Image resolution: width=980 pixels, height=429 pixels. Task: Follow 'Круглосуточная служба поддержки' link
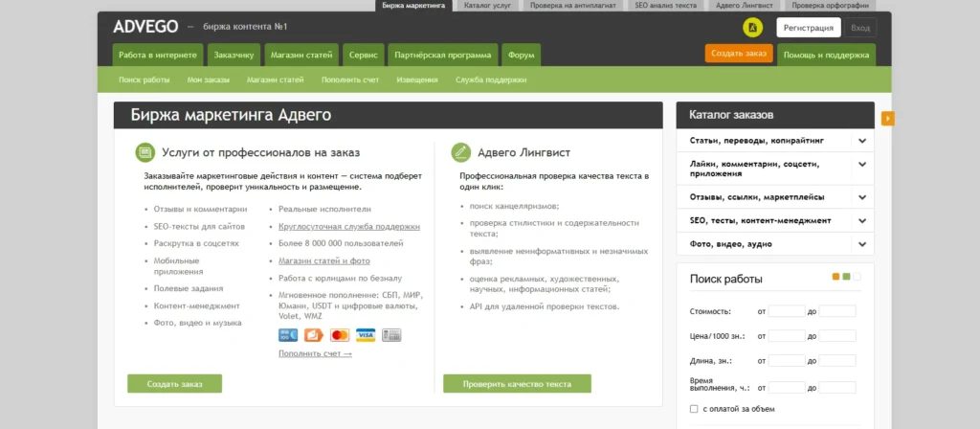point(349,226)
